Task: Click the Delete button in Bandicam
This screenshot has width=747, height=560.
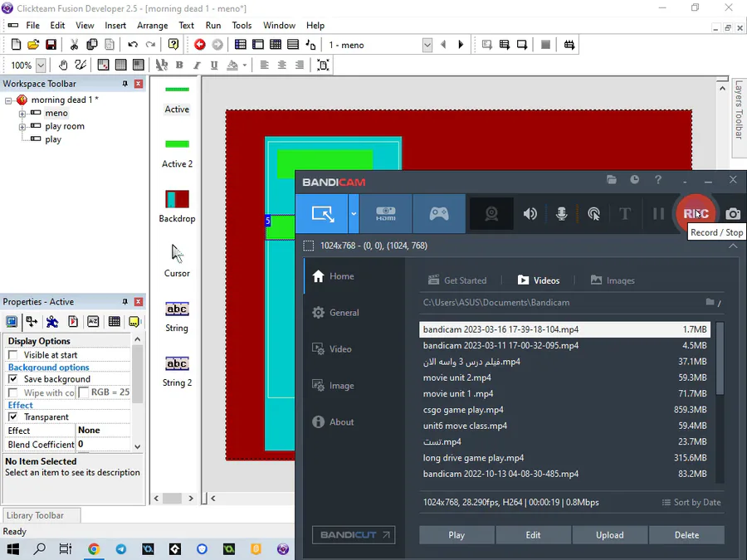Action: [x=686, y=535]
